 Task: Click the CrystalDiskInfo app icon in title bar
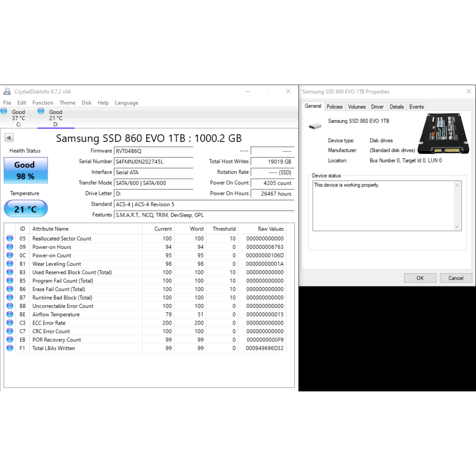click(x=7, y=92)
